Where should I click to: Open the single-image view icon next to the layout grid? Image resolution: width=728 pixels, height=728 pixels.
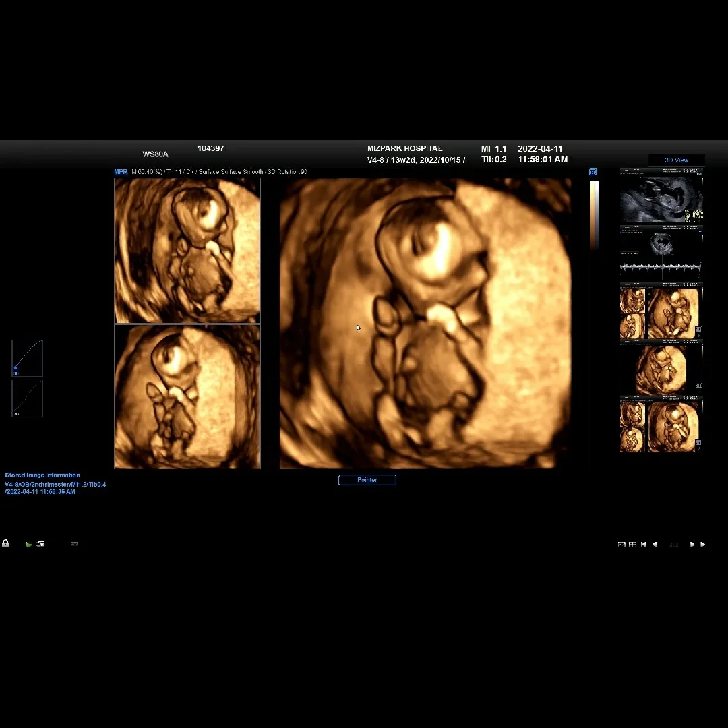click(621, 544)
